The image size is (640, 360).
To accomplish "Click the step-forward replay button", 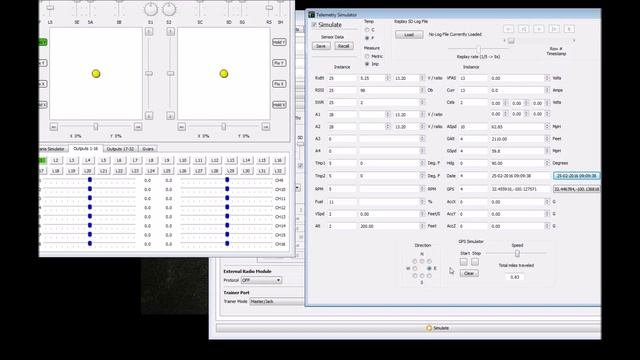I will [554, 29].
